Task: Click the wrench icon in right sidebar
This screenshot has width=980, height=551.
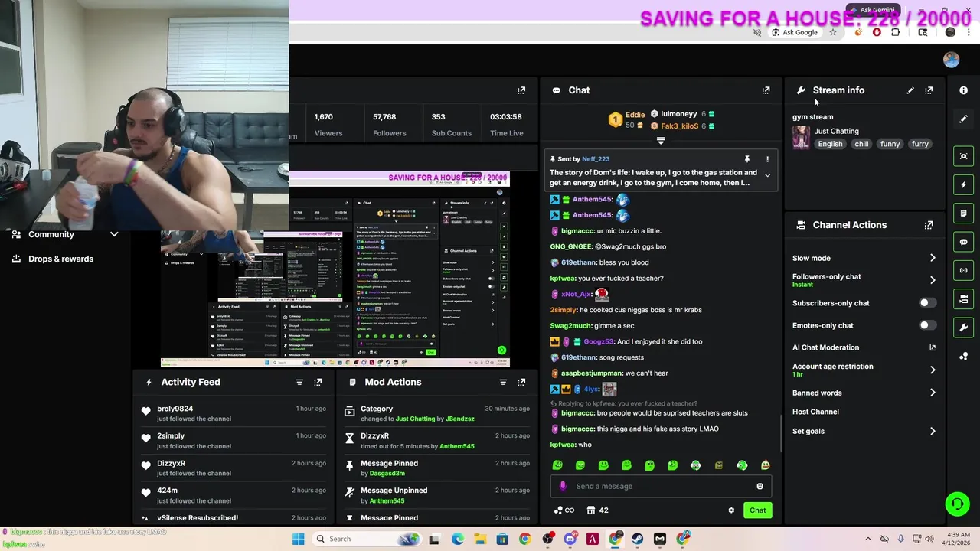Action: (x=964, y=328)
